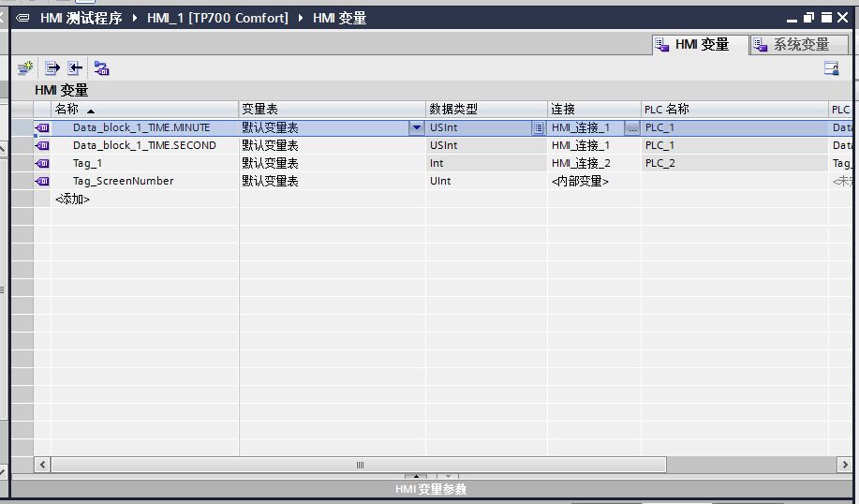This screenshot has width=859, height=504.
Task: Sort by the 名称 column header
Action: 144,109
